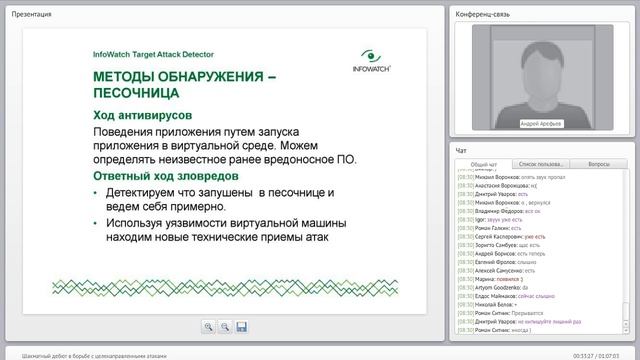Click the 'Ответный ход зловредов' subheading

[x=166, y=176]
